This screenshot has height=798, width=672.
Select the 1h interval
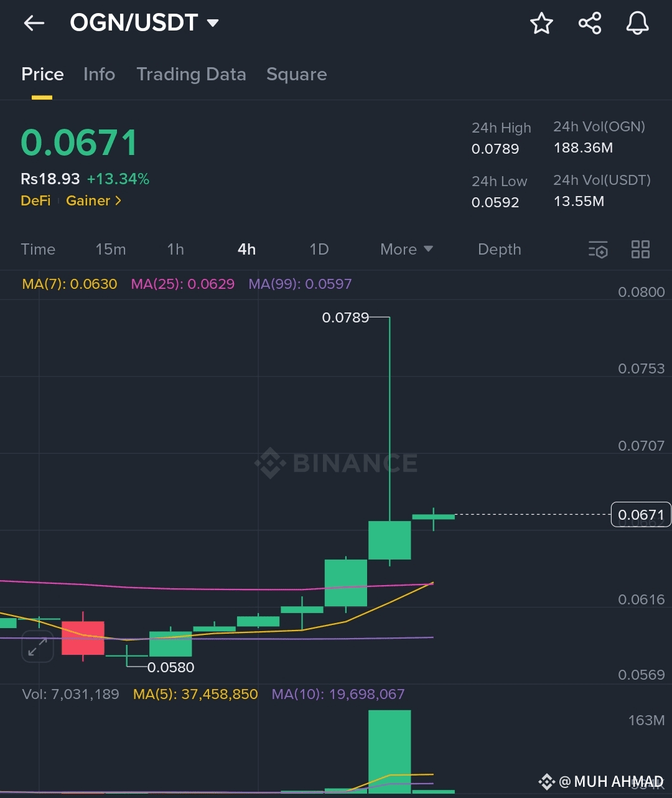tap(175, 250)
